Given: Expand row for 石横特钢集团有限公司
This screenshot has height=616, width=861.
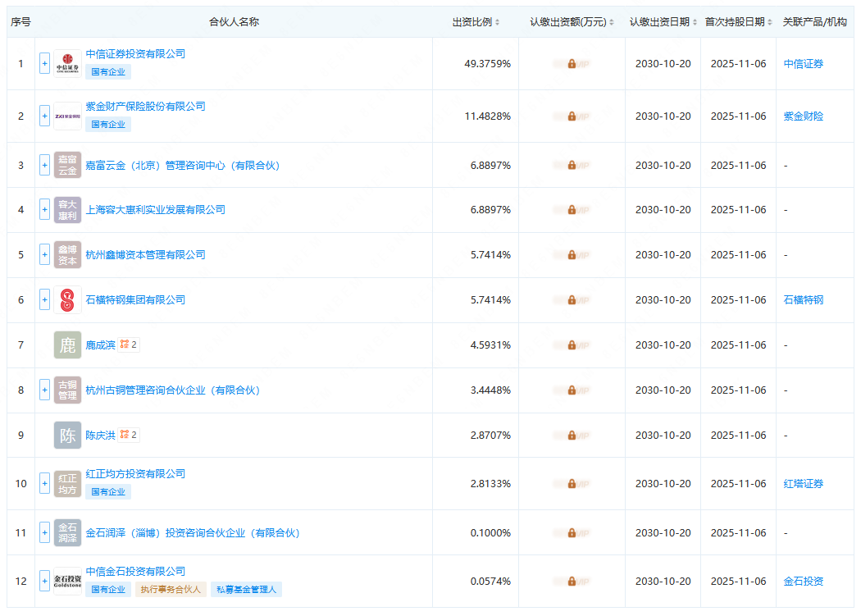Looking at the screenshot, I should (44, 300).
